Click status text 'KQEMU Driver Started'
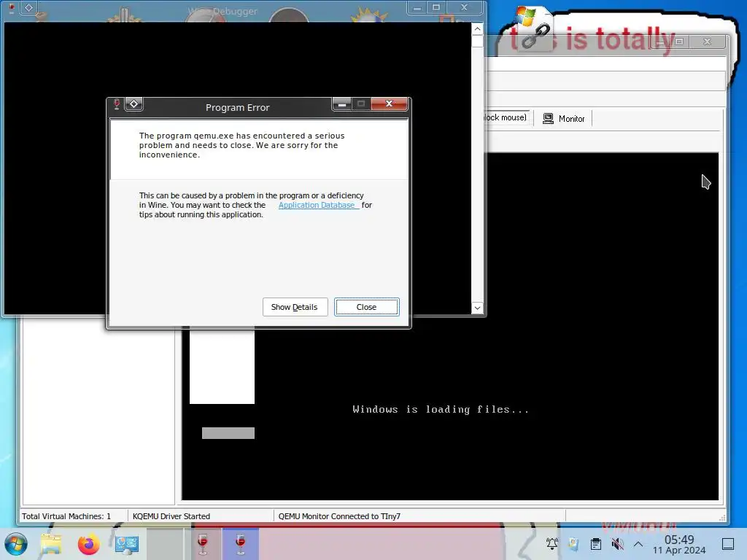The image size is (747, 560). click(x=171, y=516)
